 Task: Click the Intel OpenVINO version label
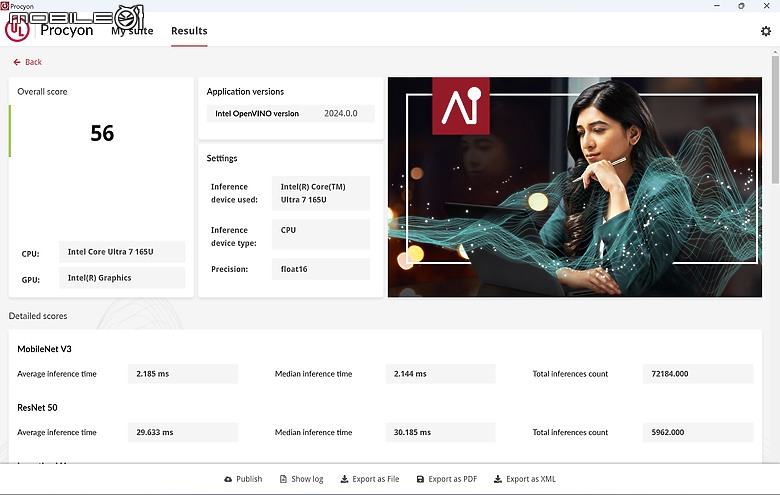point(257,113)
